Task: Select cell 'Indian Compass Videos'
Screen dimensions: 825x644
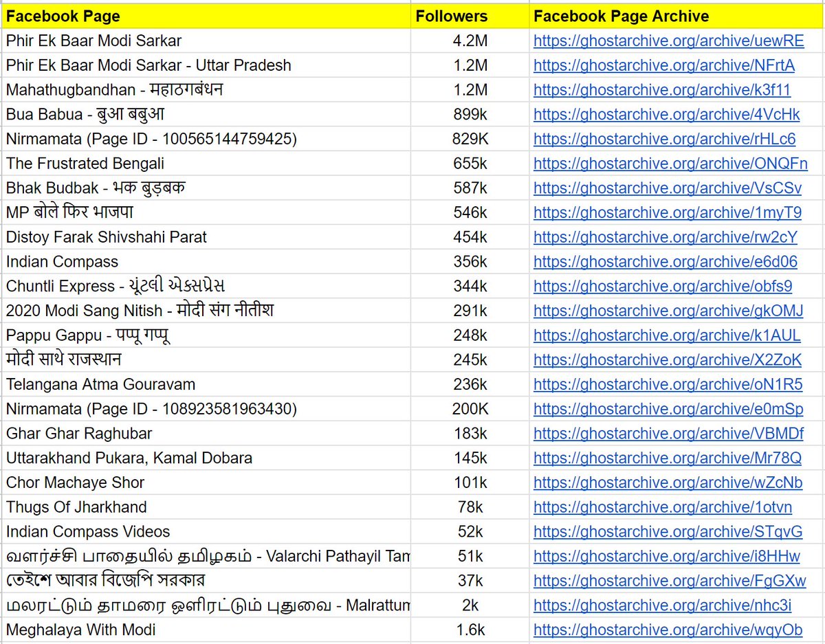Action: point(206,531)
